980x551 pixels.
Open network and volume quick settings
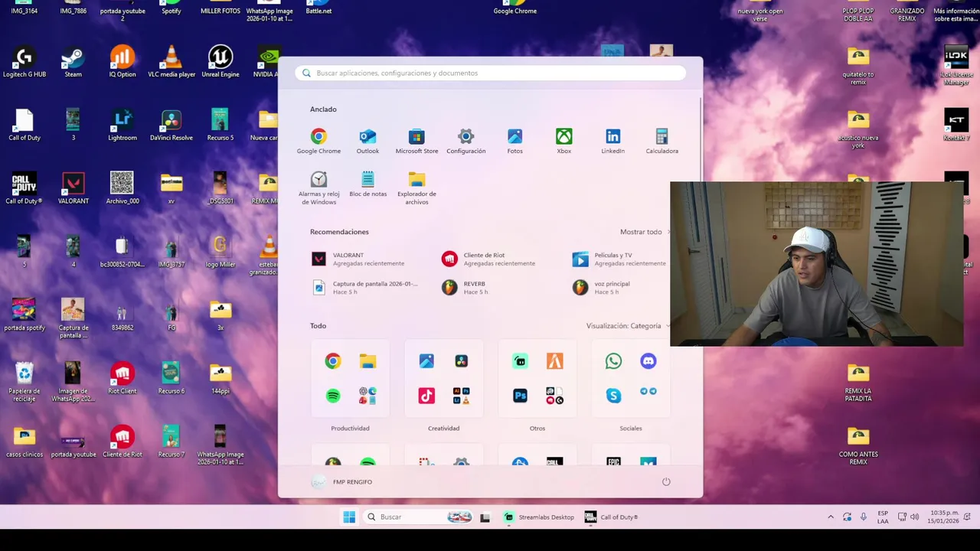(908, 517)
